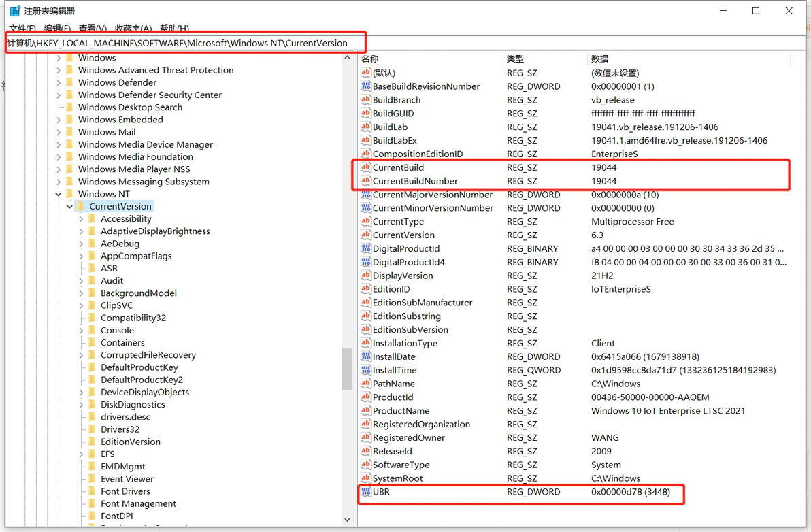Click the EditionID string value icon
The width and height of the screenshot is (811, 532).
click(x=366, y=289)
